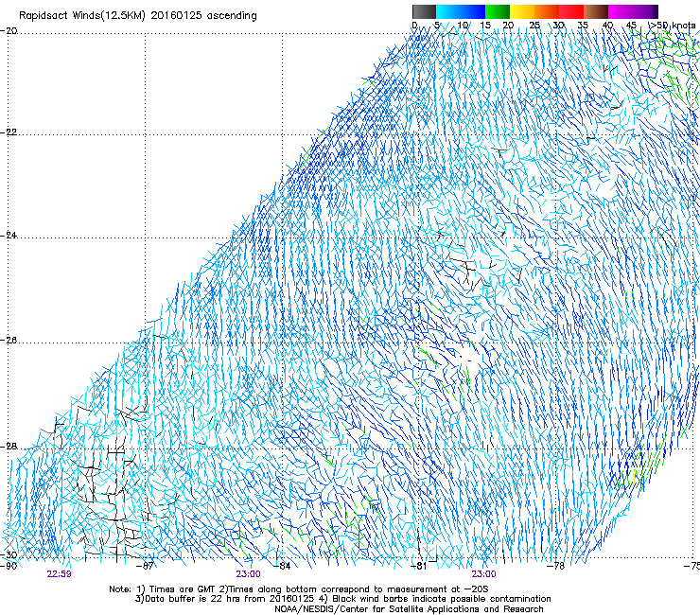Click the '>50 knots' legend label

pyautogui.click(x=673, y=26)
